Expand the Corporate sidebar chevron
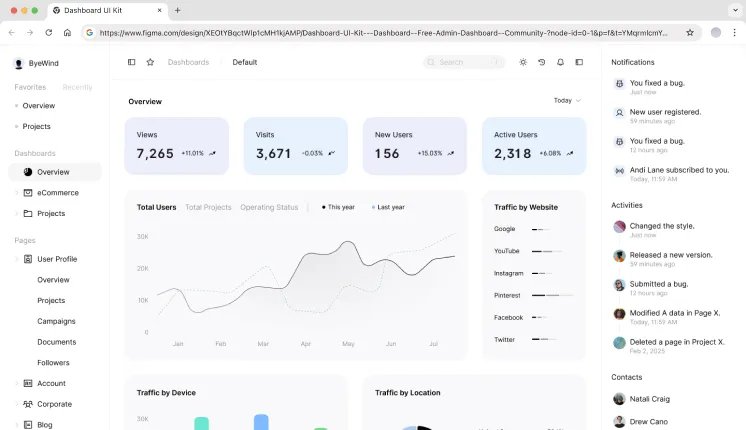The width and height of the screenshot is (746, 430). point(17,404)
